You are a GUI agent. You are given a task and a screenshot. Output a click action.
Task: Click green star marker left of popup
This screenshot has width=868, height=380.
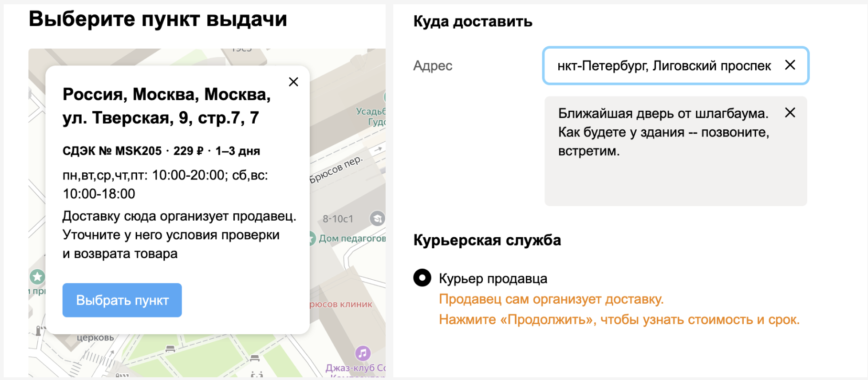(37, 276)
